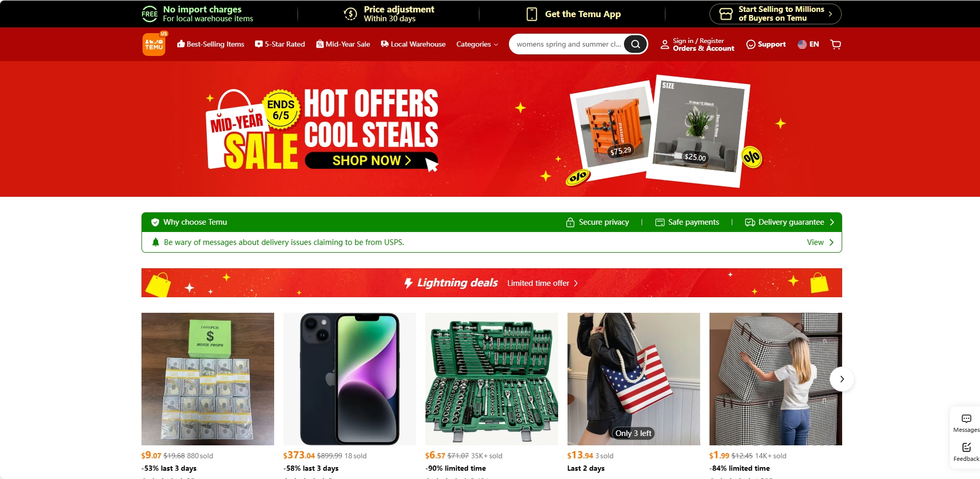Viewport: 980px width, 479px height.
Task: Show next lightning deals with arrow
Action: point(842,379)
